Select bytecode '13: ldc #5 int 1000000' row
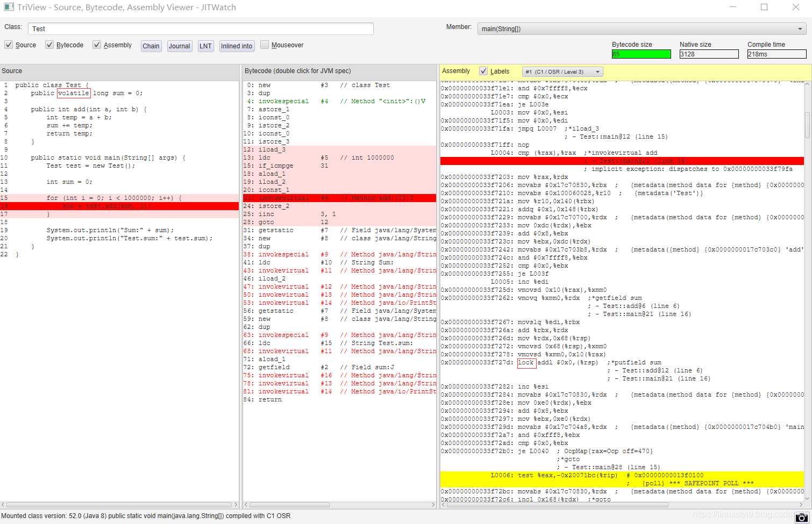 (x=339, y=157)
